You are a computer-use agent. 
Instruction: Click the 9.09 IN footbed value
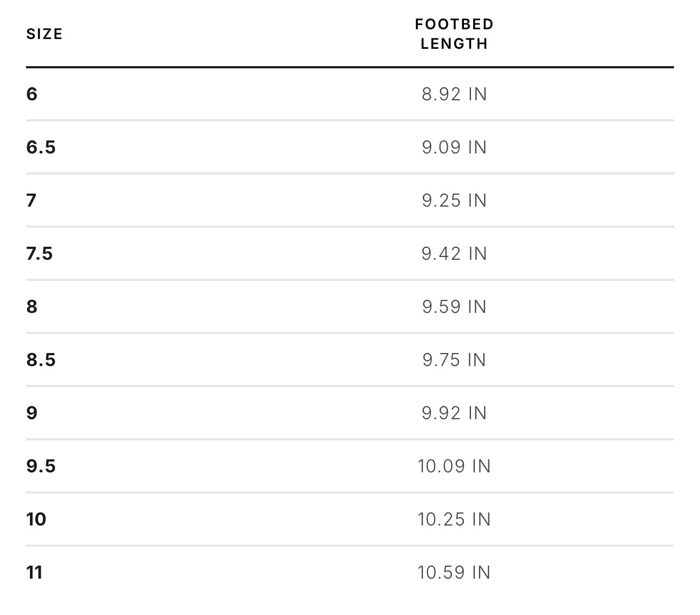[454, 148]
